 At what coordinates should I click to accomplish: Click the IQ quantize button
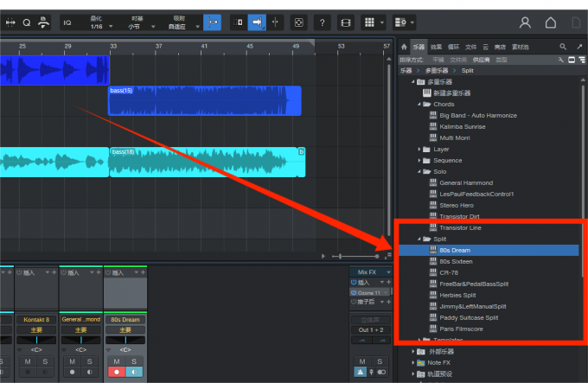coord(67,22)
